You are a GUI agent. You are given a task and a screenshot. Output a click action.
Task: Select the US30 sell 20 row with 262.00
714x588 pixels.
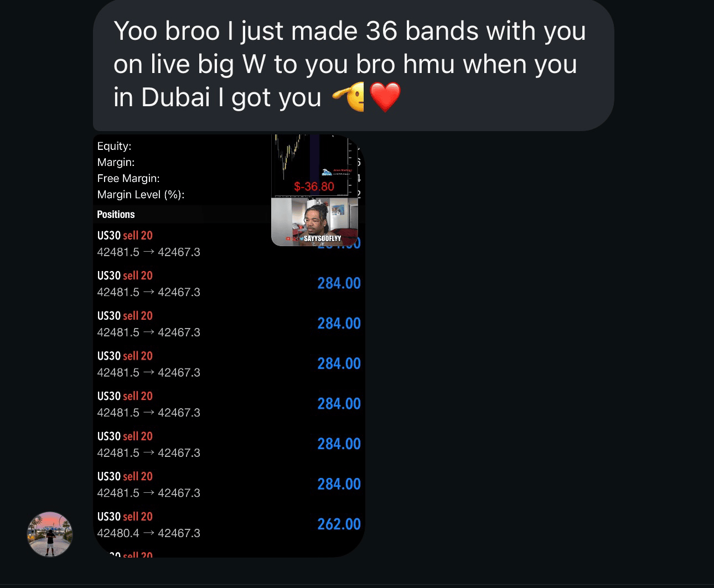coord(229,524)
